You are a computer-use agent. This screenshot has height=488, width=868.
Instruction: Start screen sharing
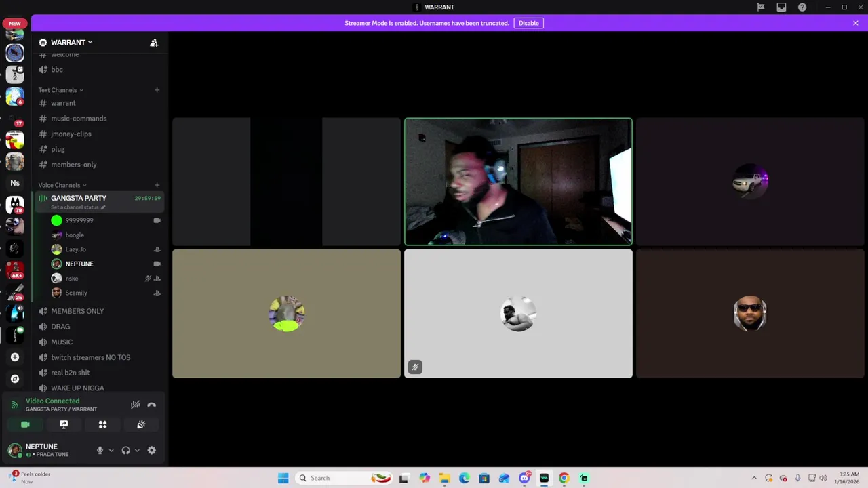64,424
